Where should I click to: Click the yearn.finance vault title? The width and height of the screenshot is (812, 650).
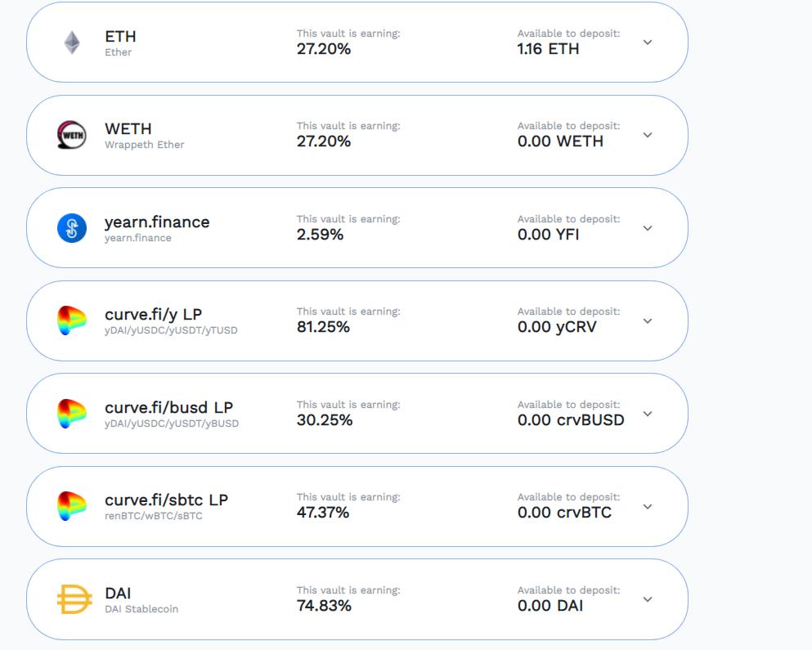[x=157, y=222]
